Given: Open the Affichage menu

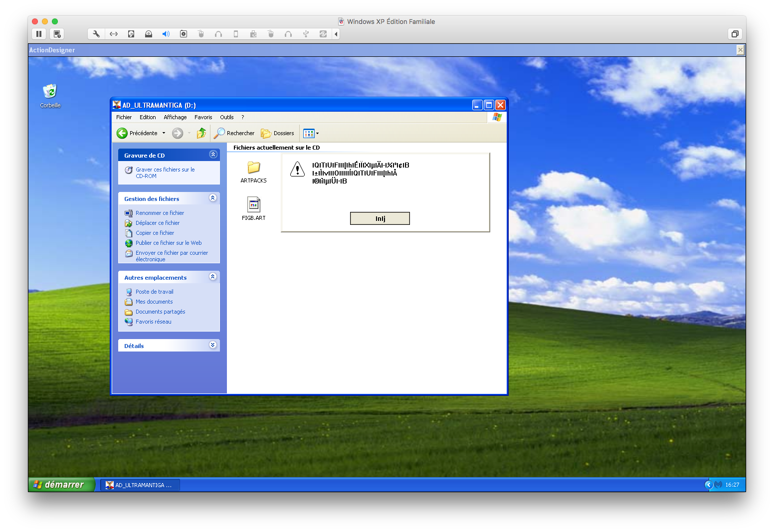Looking at the screenshot, I should pyautogui.click(x=175, y=117).
